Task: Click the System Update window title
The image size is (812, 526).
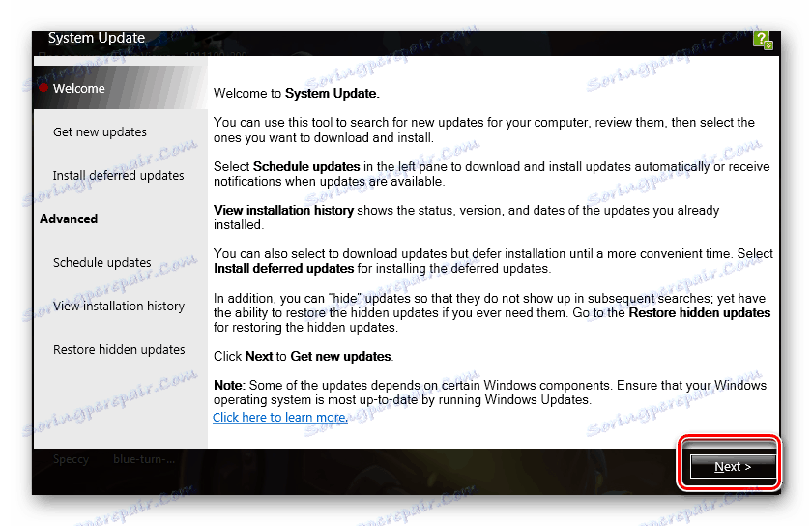Action: tap(97, 38)
